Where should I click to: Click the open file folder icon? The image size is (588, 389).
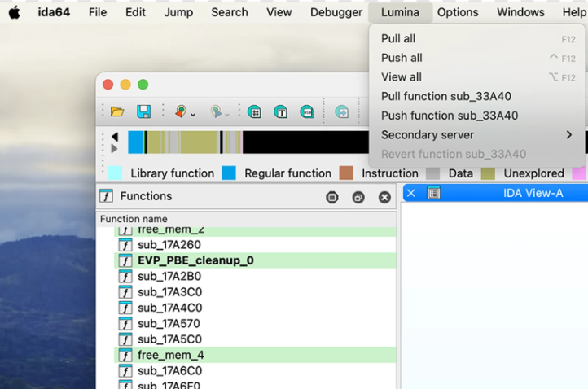pyautogui.click(x=117, y=111)
